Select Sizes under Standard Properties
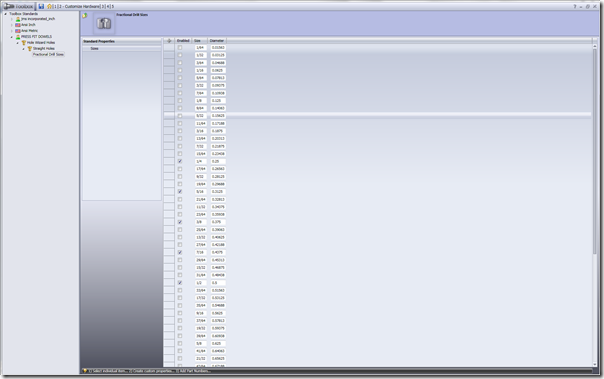Viewport: 604px width, 379px height. pyautogui.click(x=94, y=49)
